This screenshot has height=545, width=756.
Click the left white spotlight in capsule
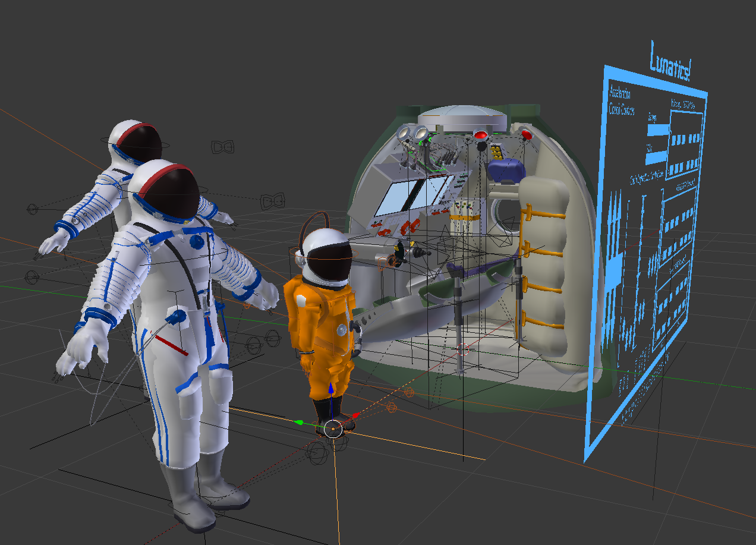point(405,134)
